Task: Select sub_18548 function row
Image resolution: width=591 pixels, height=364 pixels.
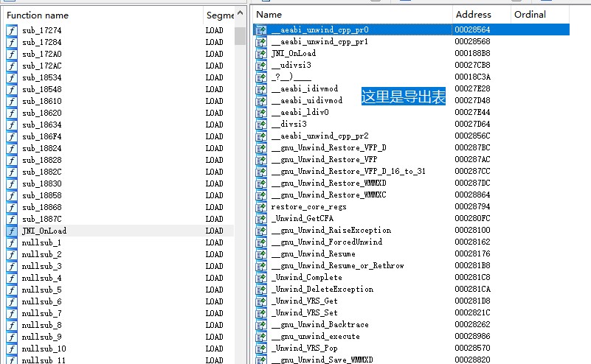Action: 120,89
